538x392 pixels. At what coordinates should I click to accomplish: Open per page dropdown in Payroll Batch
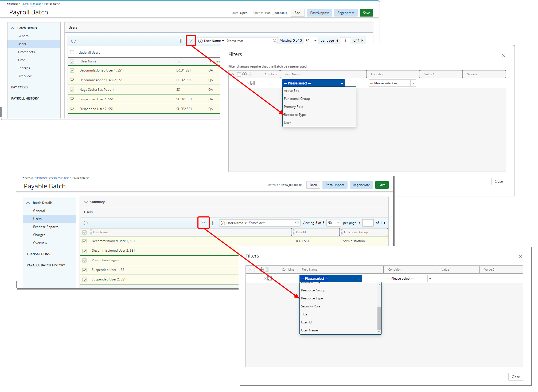tap(311, 41)
